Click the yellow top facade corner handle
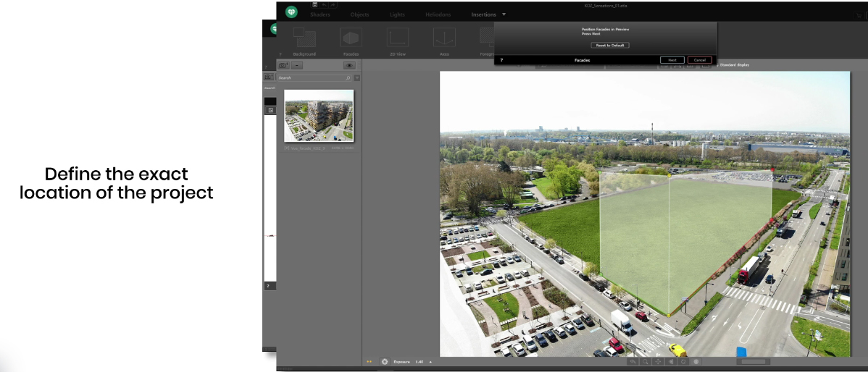The height and width of the screenshot is (372, 868). (669, 175)
